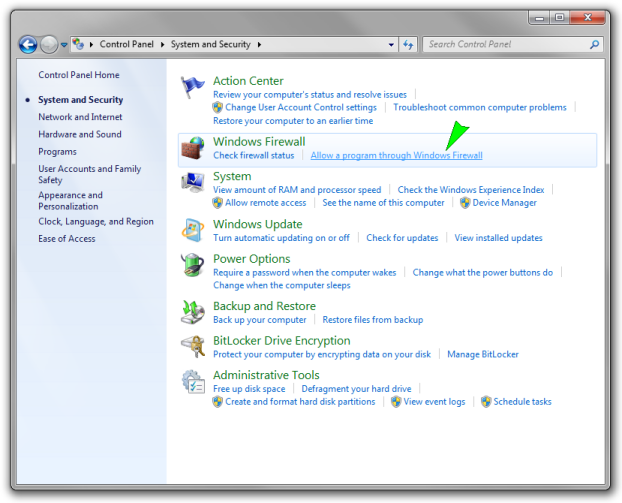Open Clock, Language, and Region category
Viewport: 622px width, 503px height.
tap(96, 222)
